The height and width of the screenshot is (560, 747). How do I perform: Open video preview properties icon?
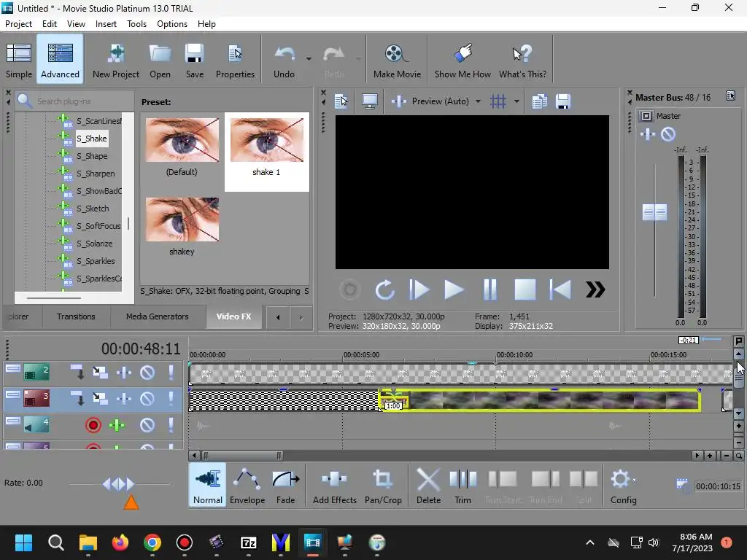point(341,101)
